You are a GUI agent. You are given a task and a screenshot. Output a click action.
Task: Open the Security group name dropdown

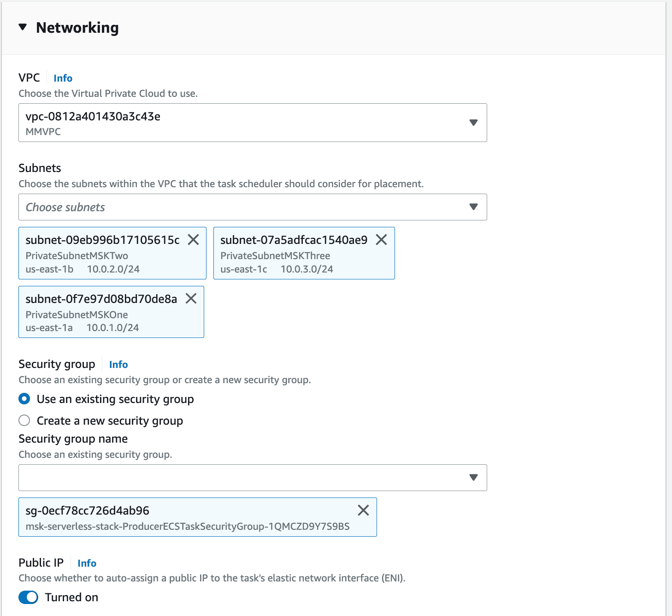coord(253,478)
